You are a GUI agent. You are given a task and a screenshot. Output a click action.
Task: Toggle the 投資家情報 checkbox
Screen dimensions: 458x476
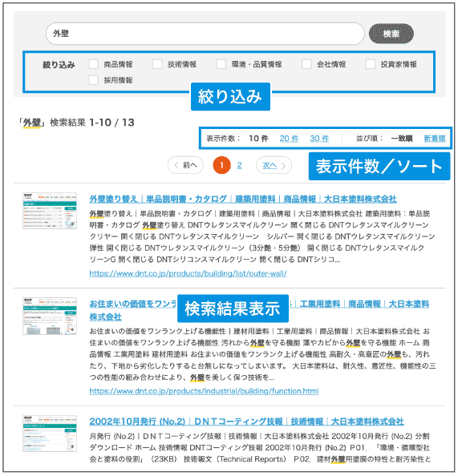(370, 64)
